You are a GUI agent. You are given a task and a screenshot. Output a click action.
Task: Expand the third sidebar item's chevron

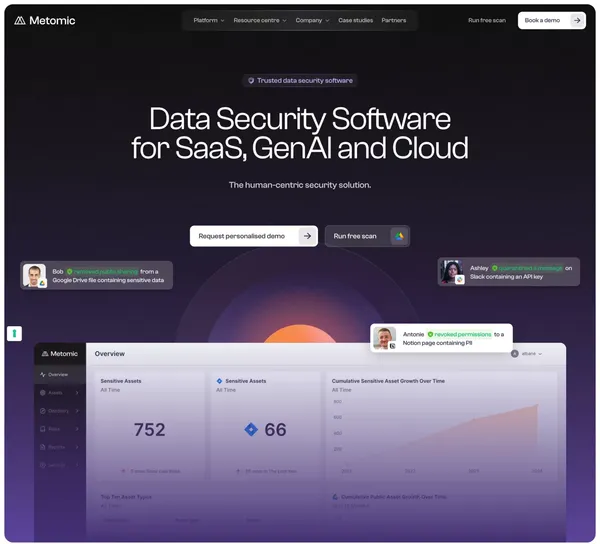[77, 411]
